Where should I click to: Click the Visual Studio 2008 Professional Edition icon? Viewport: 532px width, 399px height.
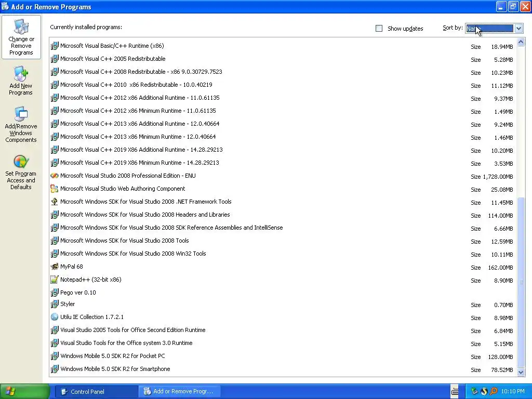[x=54, y=176]
